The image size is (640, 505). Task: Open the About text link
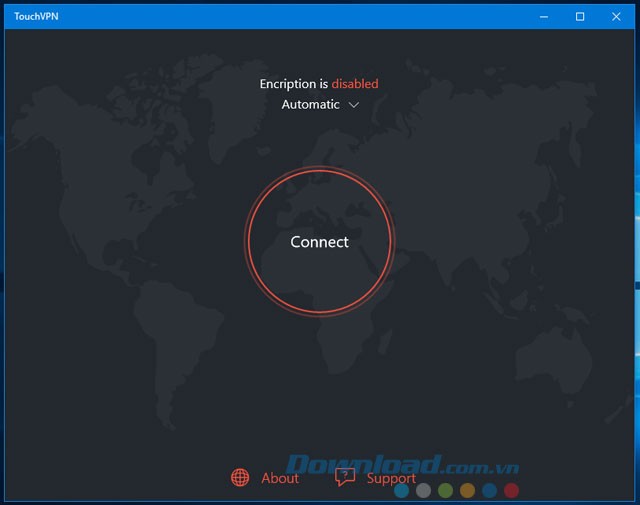click(280, 478)
